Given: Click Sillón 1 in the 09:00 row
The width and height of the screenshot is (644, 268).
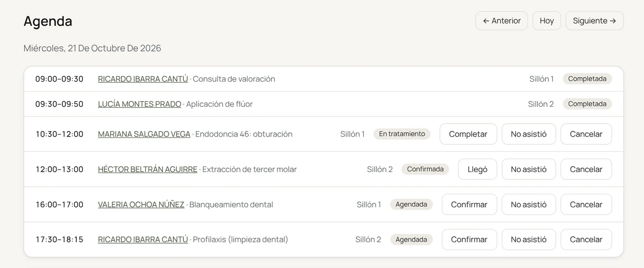Looking at the screenshot, I should pyautogui.click(x=541, y=79).
